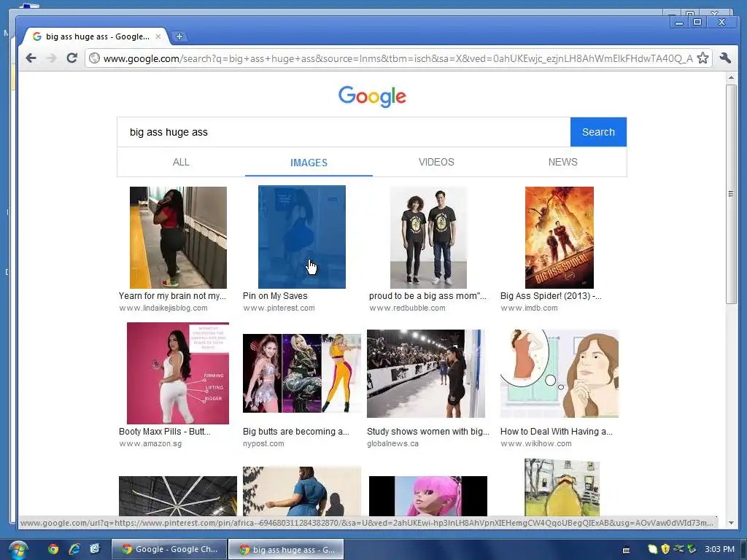Click the yellow shield tray icon
Screen dimensions: 747x560
click(665, 549)
